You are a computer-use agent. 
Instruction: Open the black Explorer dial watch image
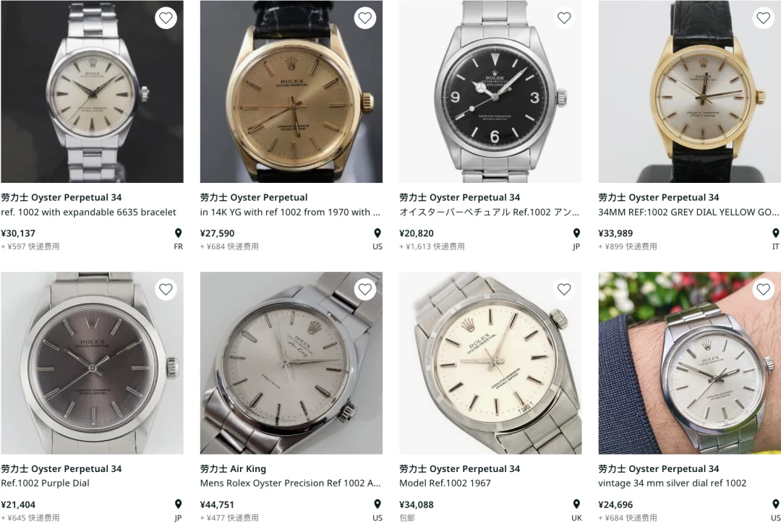click(x=490, y=92)
